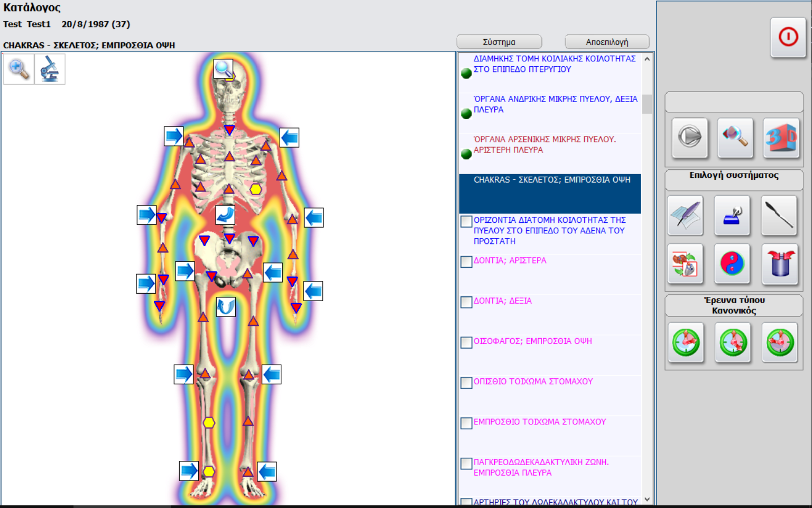The height and width of the screenshot is (508, 812).
Task: Click left-pointing arrow at the elbow
Action: tap(314, 217)
